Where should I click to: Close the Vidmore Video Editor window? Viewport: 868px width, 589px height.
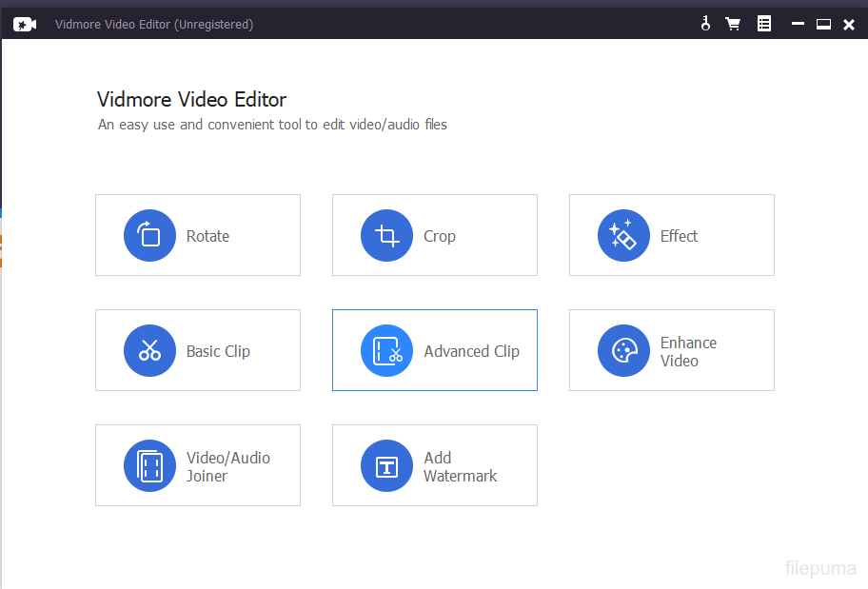pos(849,25)
